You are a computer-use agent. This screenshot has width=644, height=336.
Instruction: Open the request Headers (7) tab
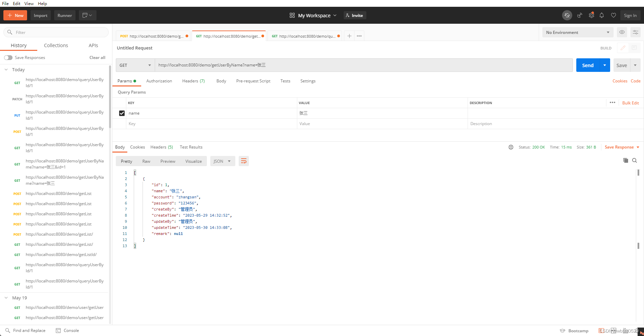pos(193,81)
